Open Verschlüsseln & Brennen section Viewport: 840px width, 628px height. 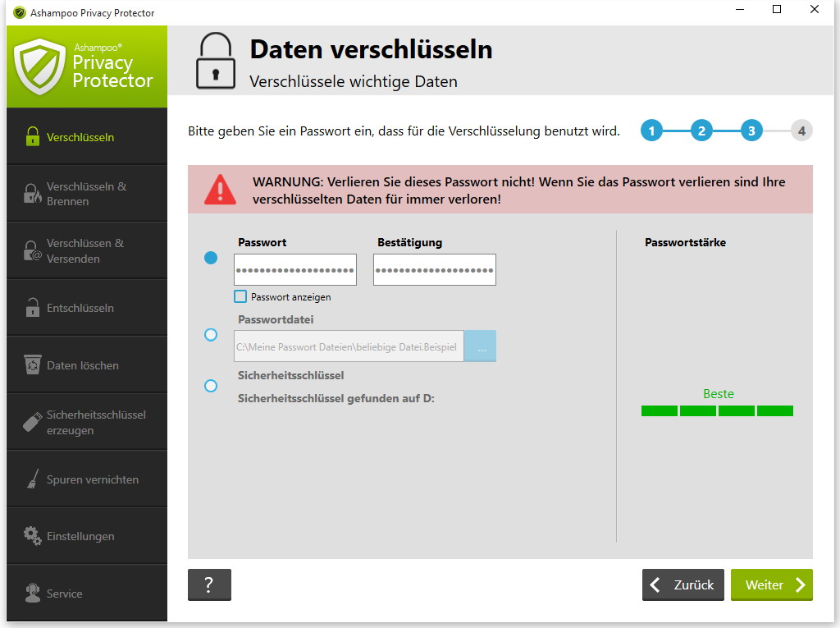pyautogui.click(x=87, y=194)
